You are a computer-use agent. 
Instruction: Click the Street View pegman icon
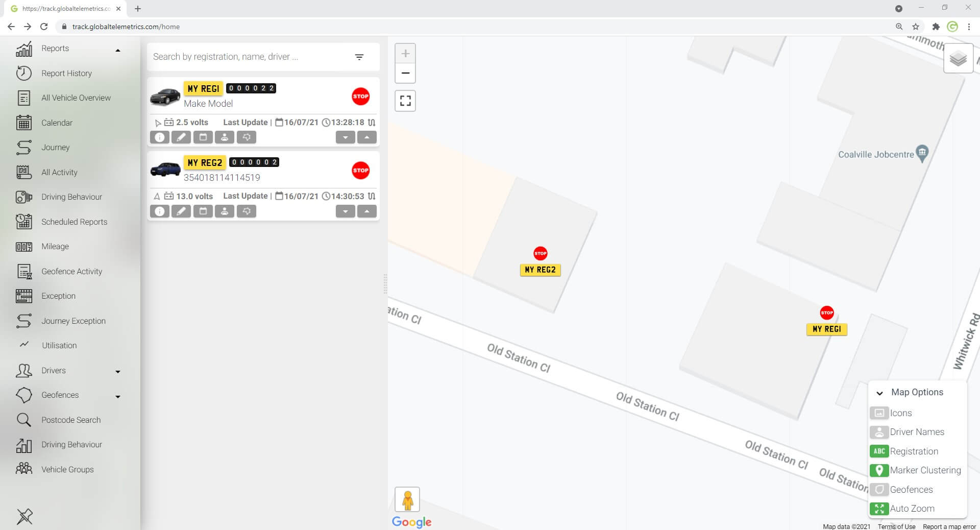click(x=407, y=500)
